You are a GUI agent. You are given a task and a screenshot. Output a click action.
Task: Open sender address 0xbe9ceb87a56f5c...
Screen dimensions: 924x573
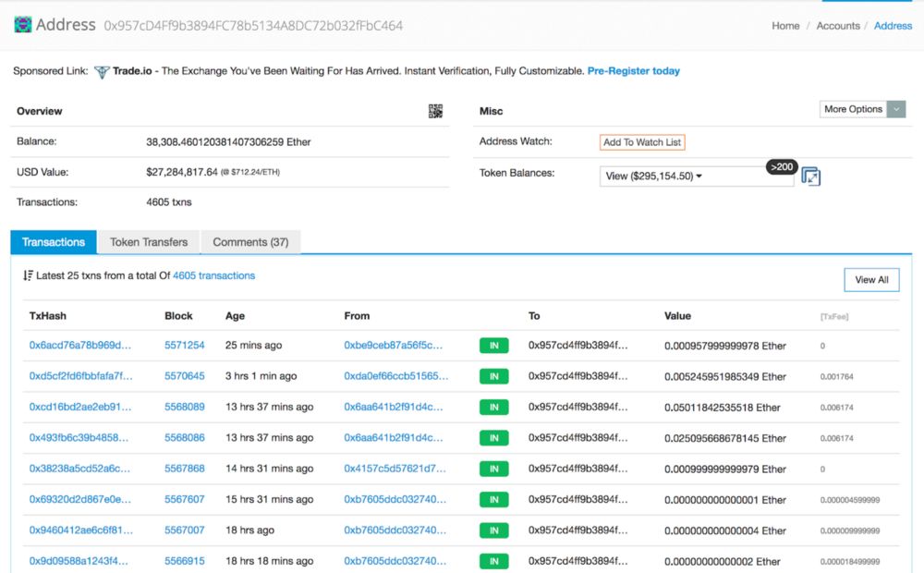click(x=393, y=346)
